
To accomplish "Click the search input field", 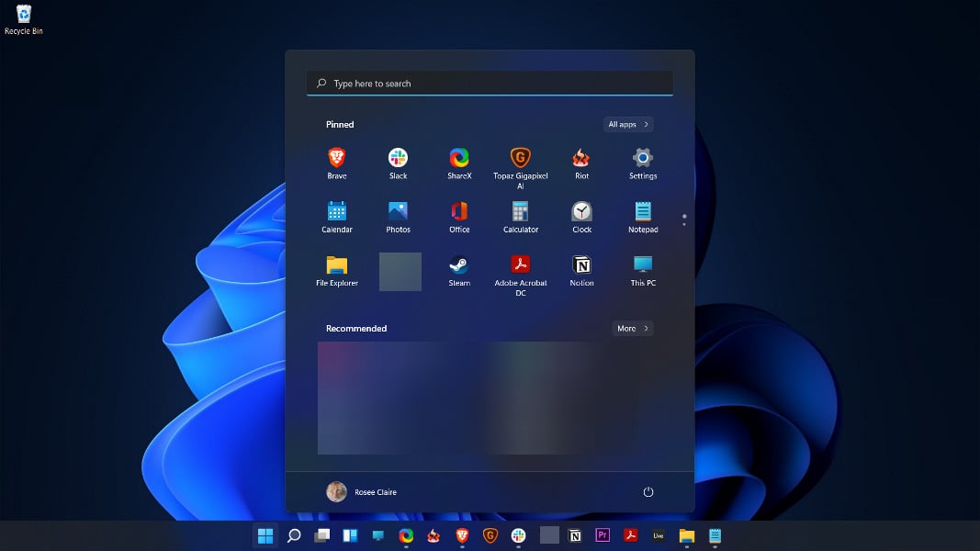I will point(490,83).
